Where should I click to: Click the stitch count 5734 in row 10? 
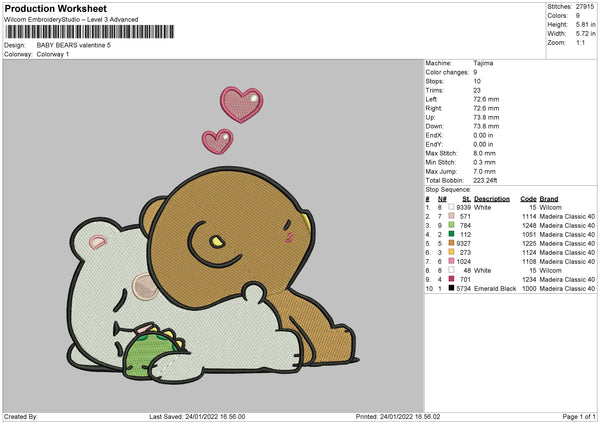(463, 289)
